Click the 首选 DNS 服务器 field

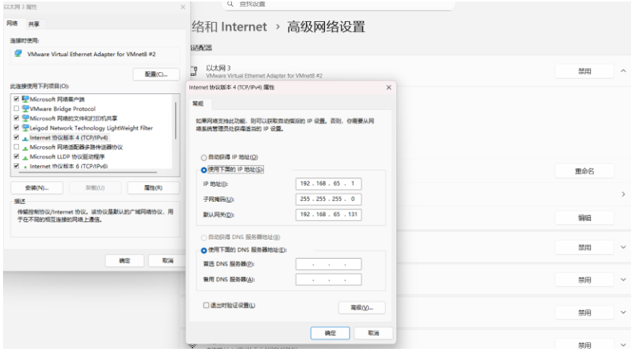pyautogui.click(x=329, y=264)
